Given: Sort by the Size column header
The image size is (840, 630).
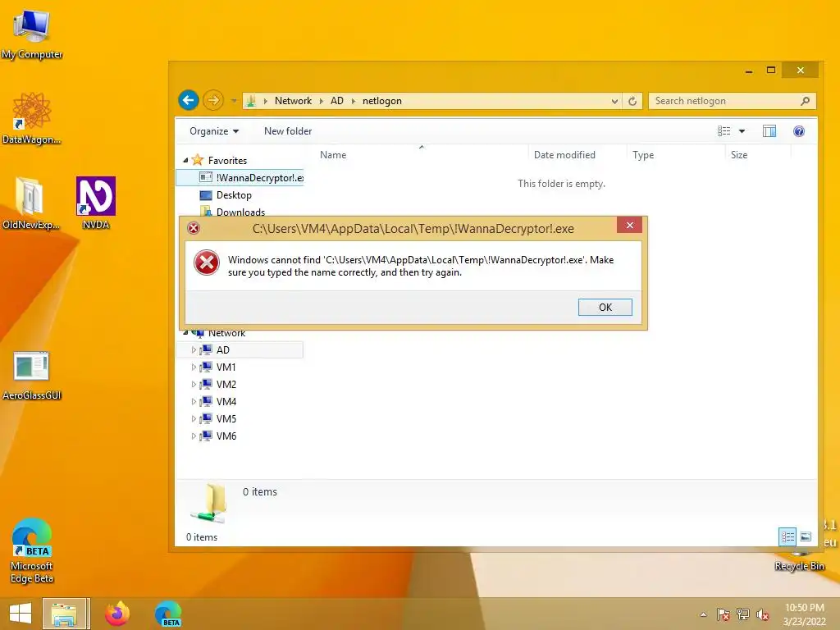Looking at the screenshot, I should tap(739, 155).
